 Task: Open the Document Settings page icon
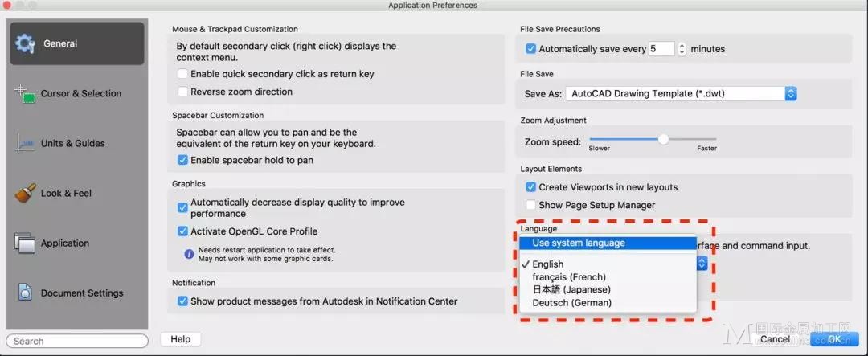25,292
